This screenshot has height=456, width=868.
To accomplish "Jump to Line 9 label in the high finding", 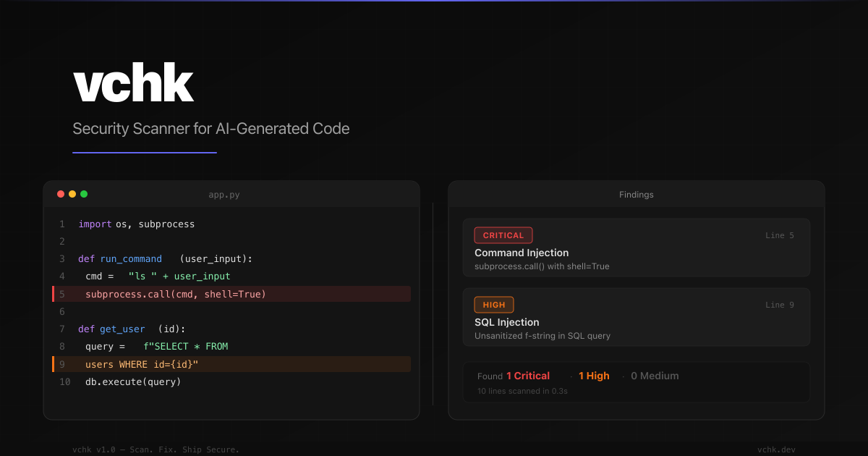I will click(780, 305).
